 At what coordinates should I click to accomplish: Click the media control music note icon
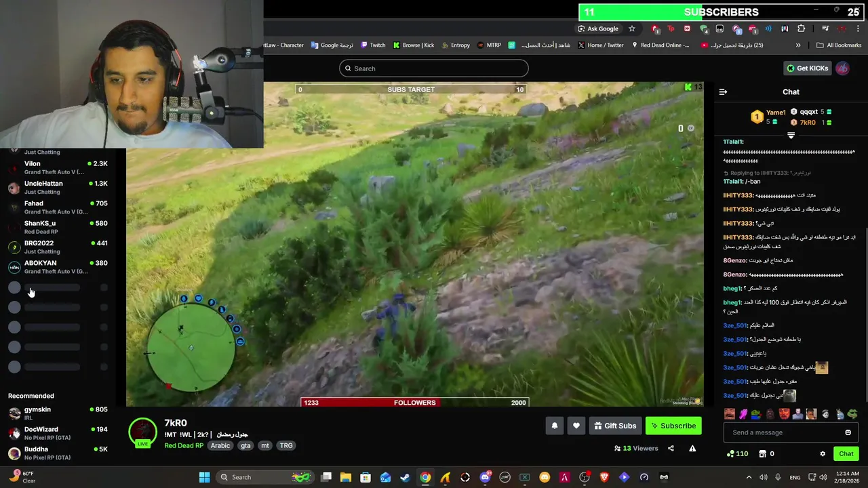[825, 28]
